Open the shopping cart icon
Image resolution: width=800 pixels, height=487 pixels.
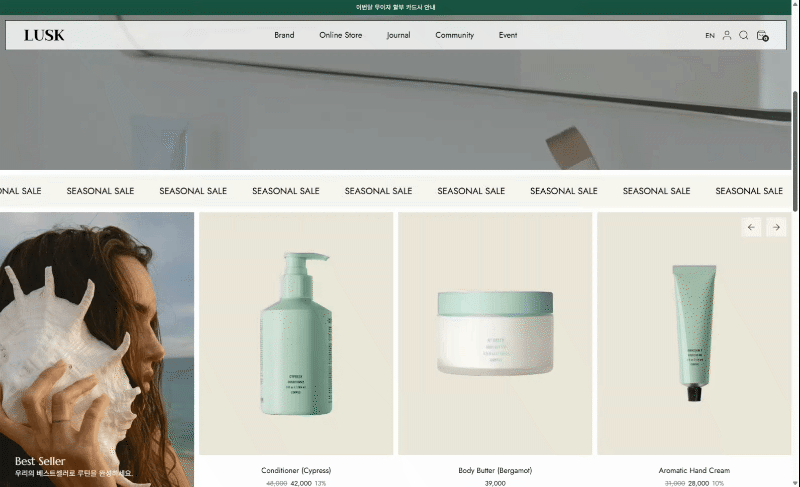(762, 35)
